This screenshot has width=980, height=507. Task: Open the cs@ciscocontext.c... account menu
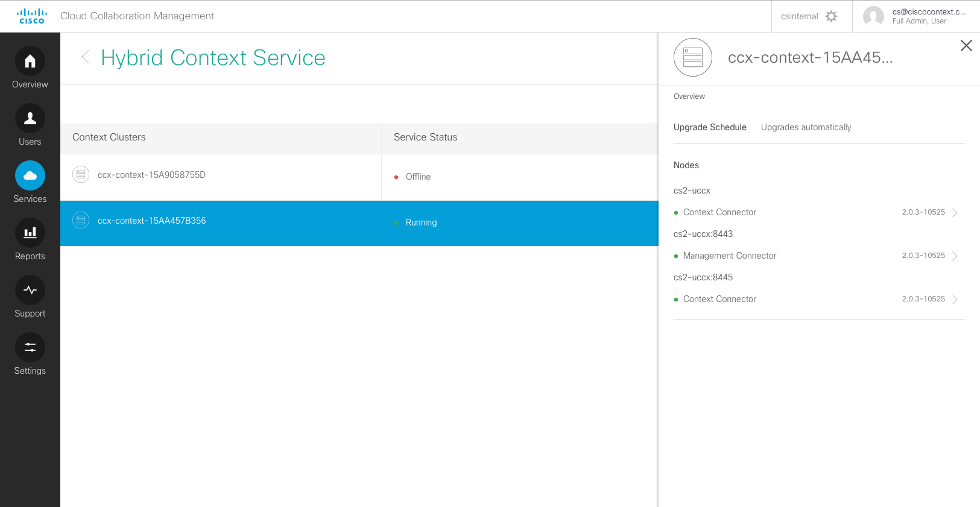pos(929,11)
